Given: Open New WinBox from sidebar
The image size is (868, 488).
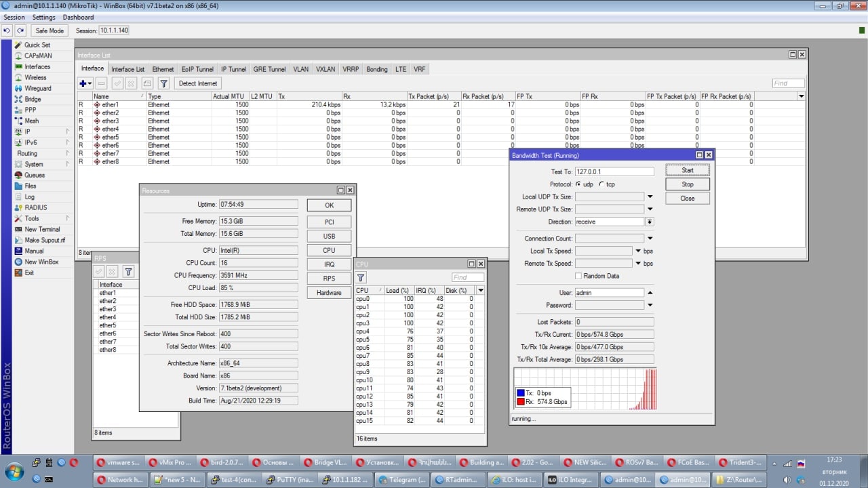Looking at the screenshot, I should (41, 262).
